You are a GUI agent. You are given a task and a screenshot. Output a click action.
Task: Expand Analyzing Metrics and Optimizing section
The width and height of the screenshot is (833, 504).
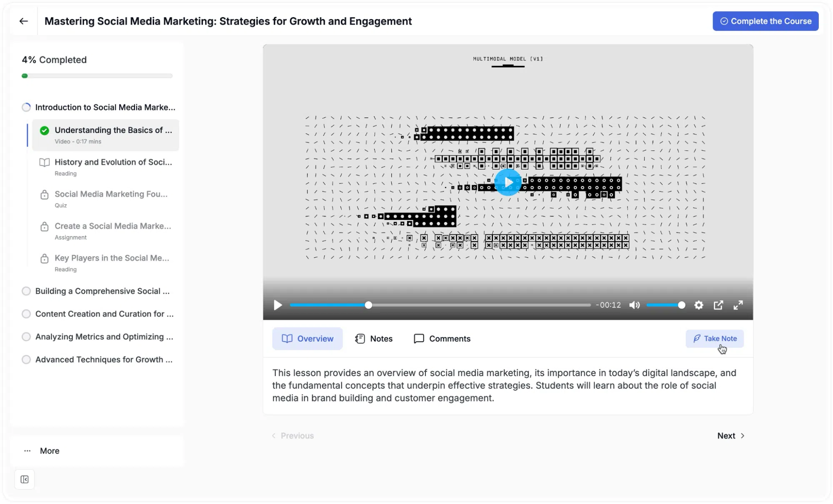tap(98, 337)
